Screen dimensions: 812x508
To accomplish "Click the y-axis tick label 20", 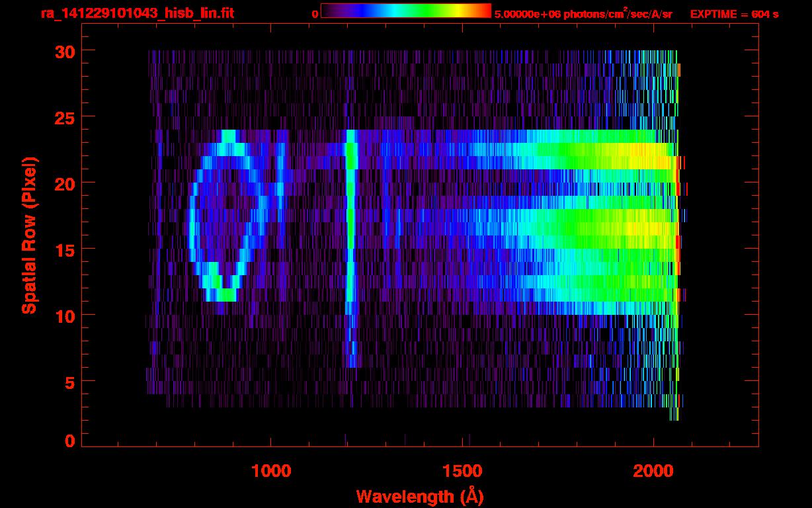I will (64, 183).
